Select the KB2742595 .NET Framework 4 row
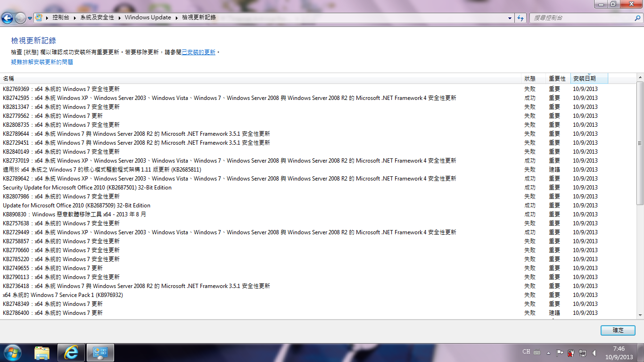 click(x=318, y=98)
